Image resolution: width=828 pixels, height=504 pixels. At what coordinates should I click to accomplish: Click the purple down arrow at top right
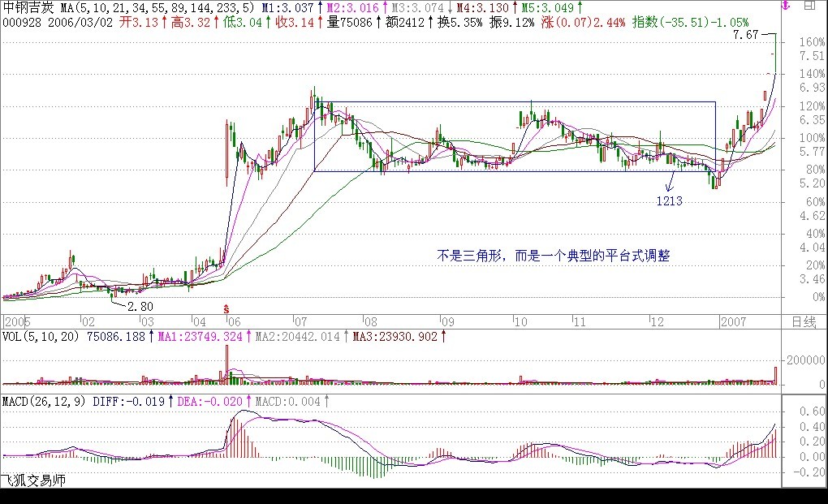point(785,6)
